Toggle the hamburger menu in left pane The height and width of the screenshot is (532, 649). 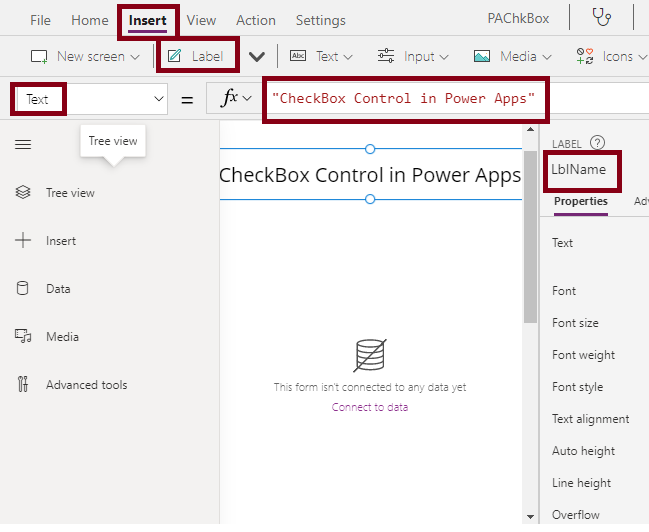click(x=23, y=144)
